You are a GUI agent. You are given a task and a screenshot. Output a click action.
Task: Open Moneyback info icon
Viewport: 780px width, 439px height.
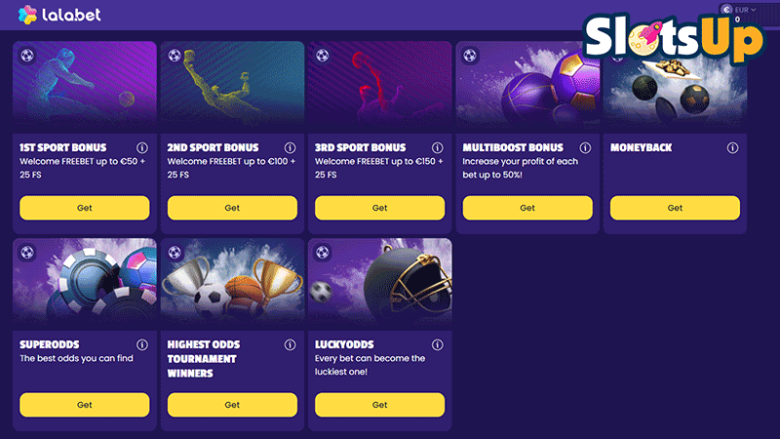click(x=732, y=148)
